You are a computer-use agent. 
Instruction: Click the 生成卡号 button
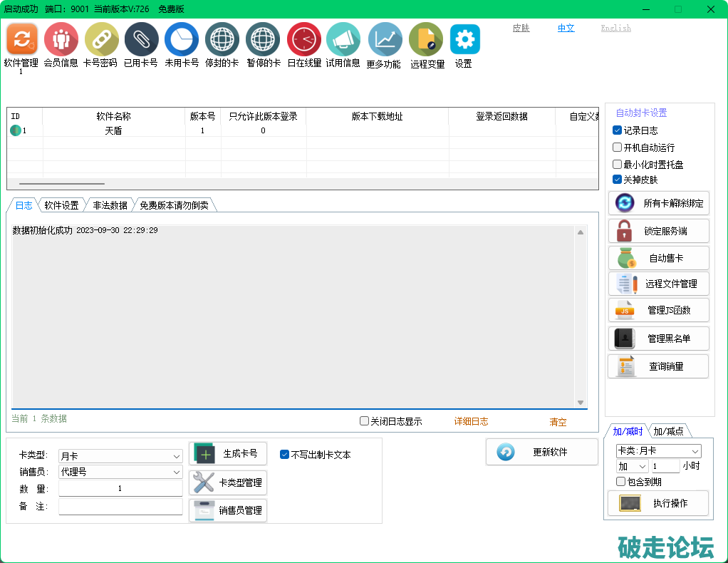227,454
